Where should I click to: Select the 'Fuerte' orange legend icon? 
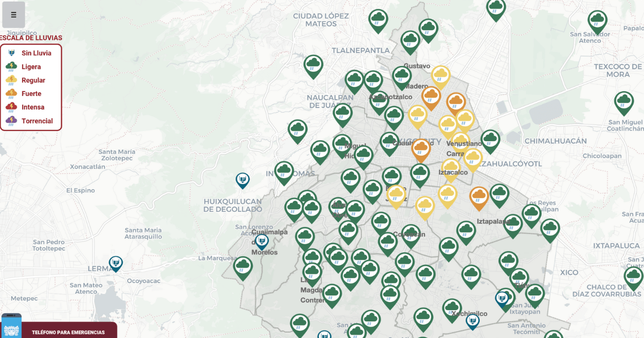[x=11, y=93]
